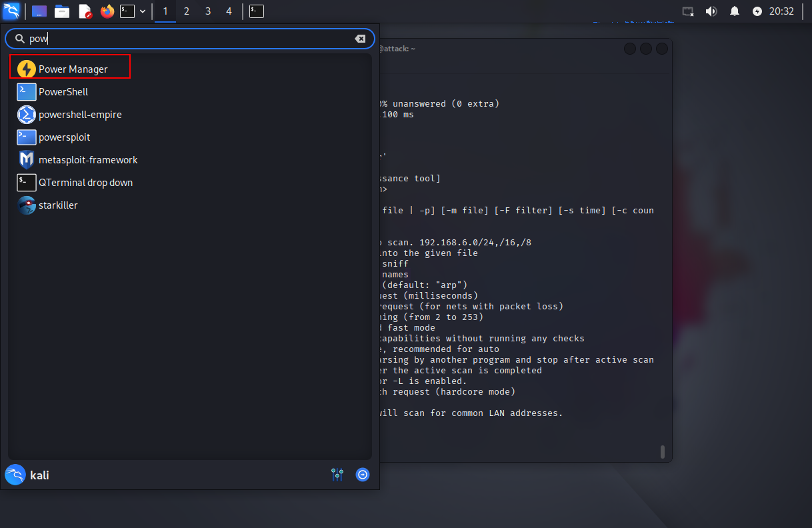Launch Firefox from the top panel
The height and width of the screenshot is (528, 812).
point(107,11)
